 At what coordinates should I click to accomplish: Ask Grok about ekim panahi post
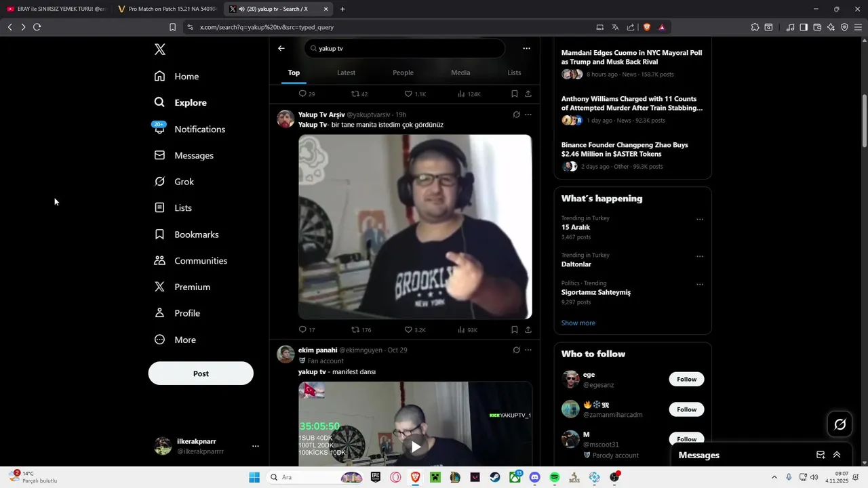[x=516, y=350]
